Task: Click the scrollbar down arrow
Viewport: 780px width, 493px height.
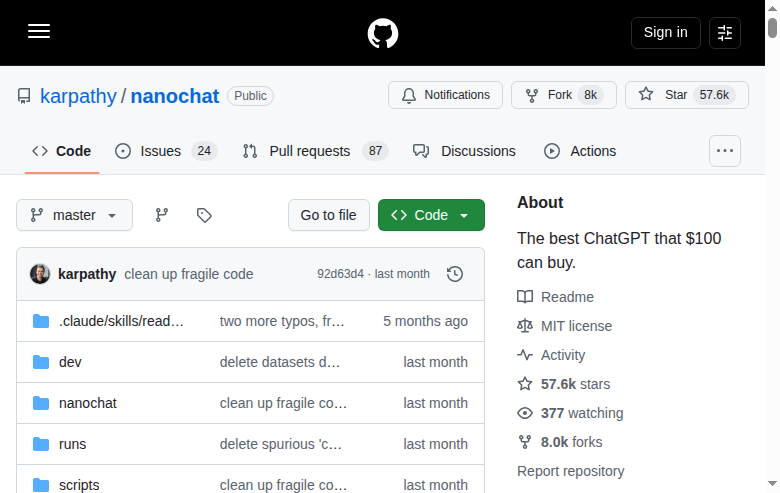Action: click(772, 484)
